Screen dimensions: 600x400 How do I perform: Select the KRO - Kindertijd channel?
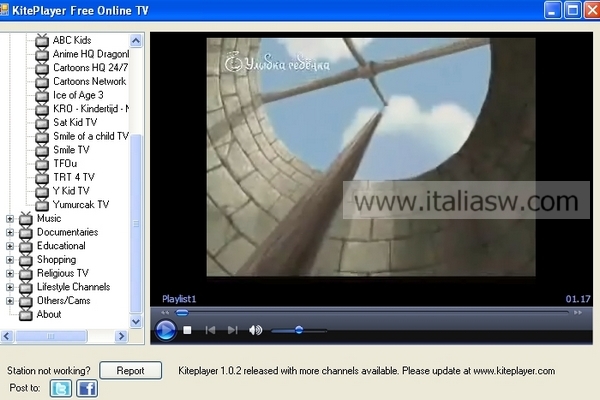91,109
